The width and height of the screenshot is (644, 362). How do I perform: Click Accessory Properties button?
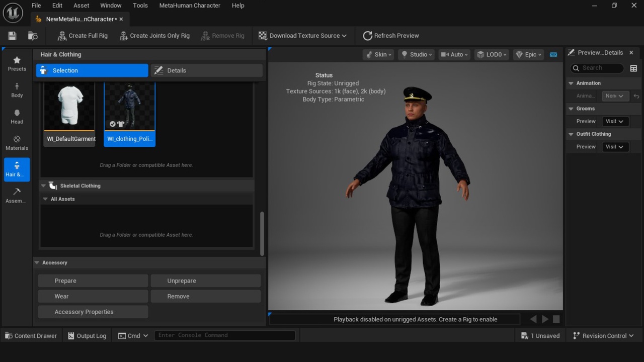click(x=93, y=312)
